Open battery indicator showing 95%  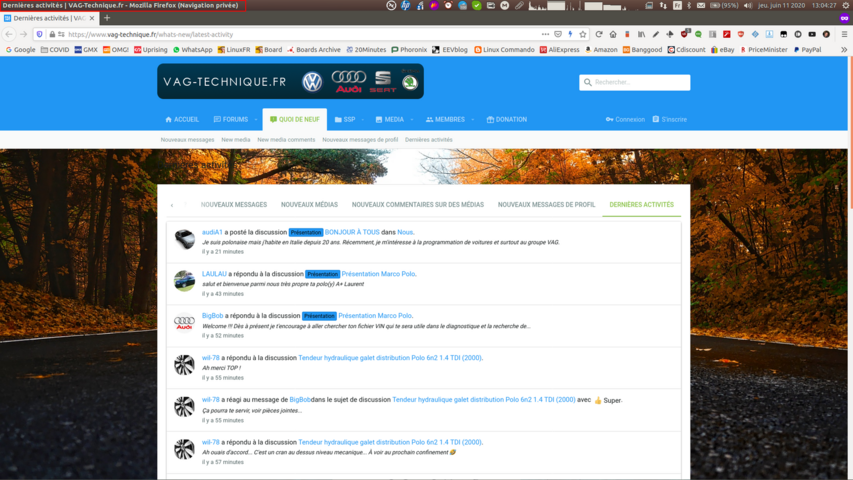point(725,5)
